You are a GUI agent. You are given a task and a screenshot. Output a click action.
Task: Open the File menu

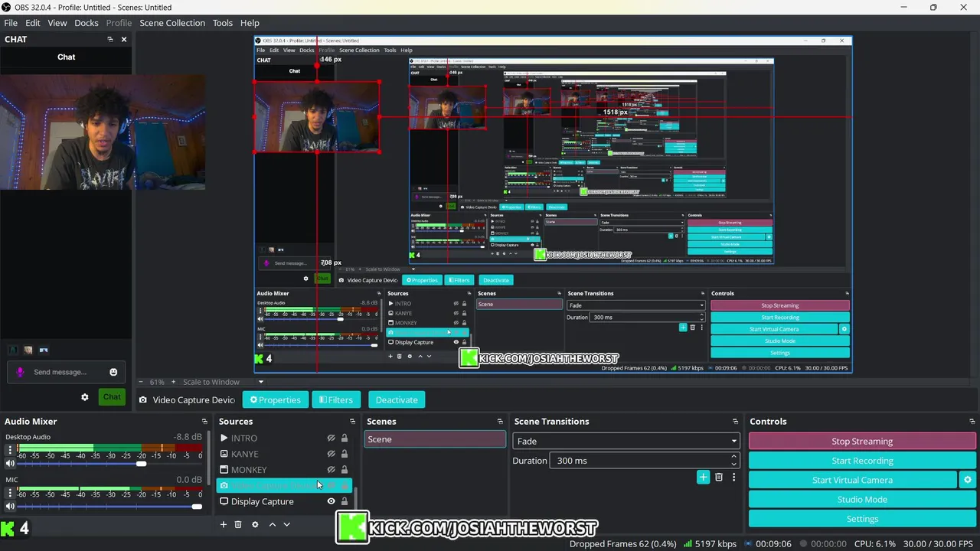click(x=11, y=23)
